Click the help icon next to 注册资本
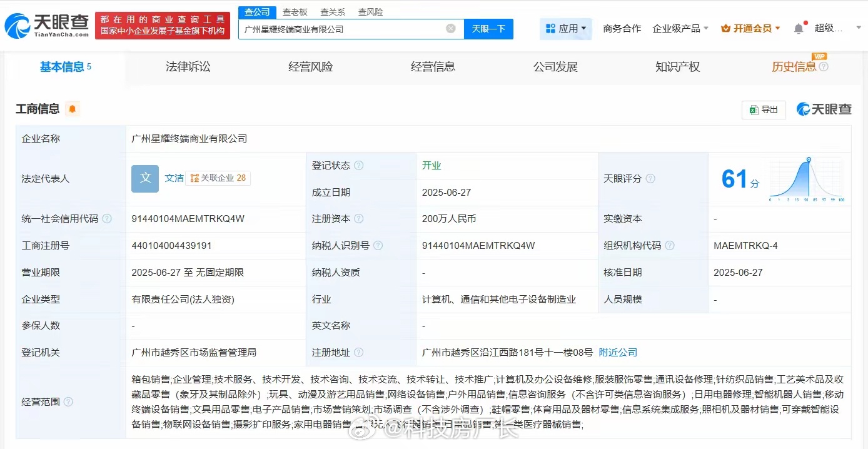The image size is (868, 449). coord(358,219)
